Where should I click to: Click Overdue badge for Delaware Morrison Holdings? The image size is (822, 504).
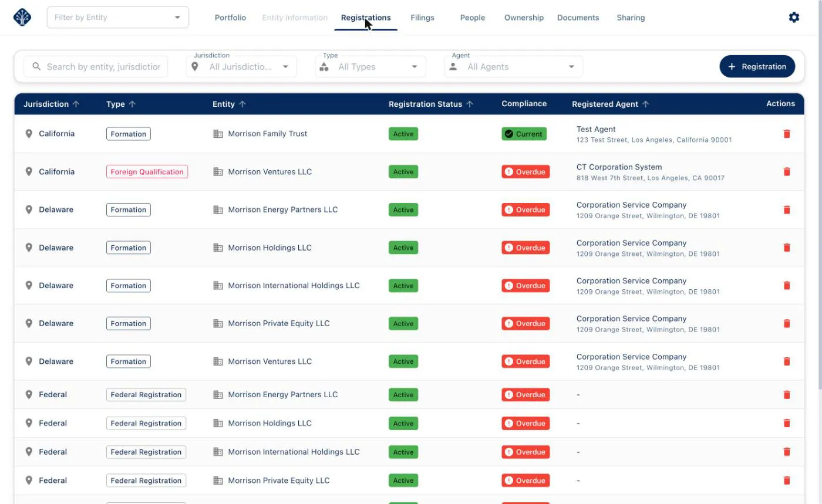[525, 248]
